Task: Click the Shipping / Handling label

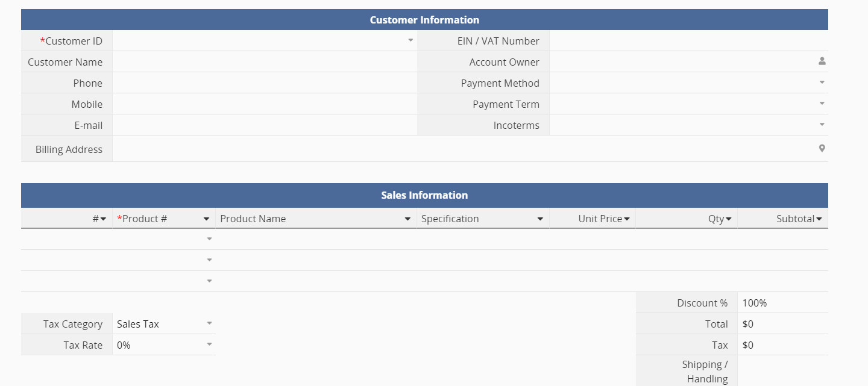Action: pos(705,372)
